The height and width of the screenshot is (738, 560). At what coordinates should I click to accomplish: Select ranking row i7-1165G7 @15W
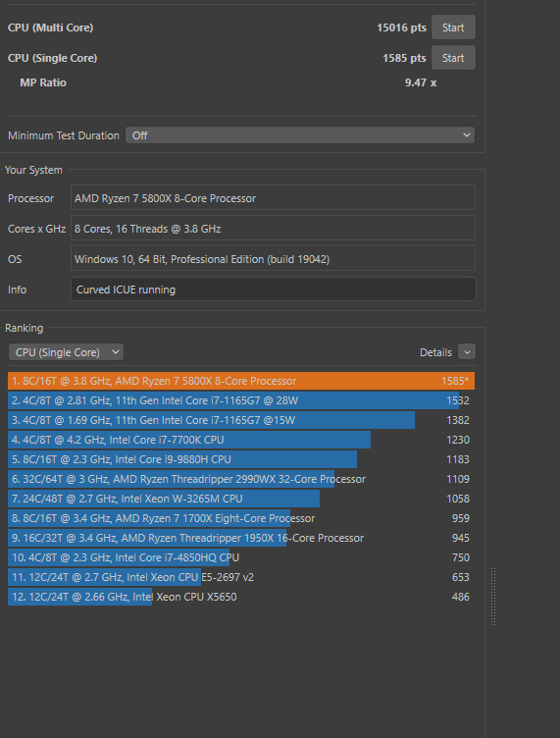click(x=241, y=420)
